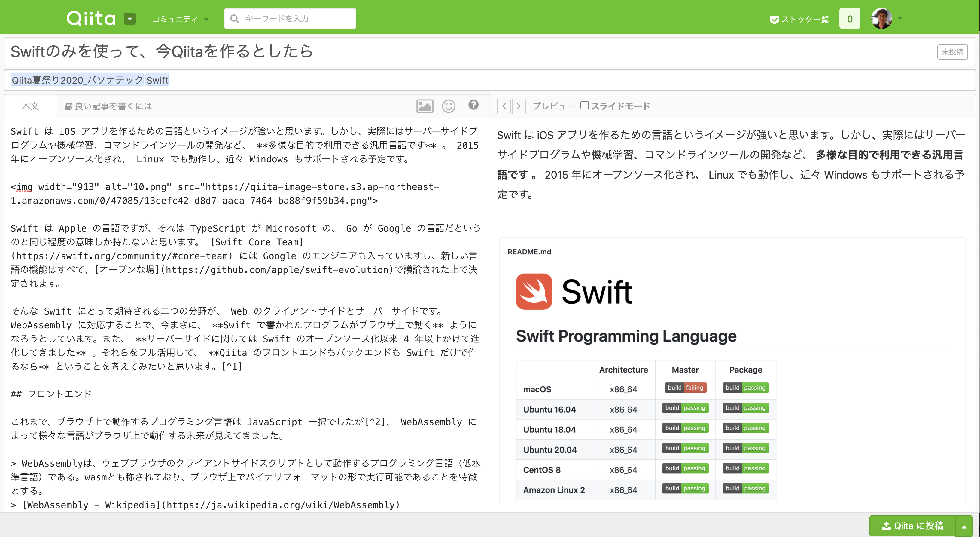Click Ubuntu 20.04 Master build passing badge
980x537 pixels.
tap(686, 448)
